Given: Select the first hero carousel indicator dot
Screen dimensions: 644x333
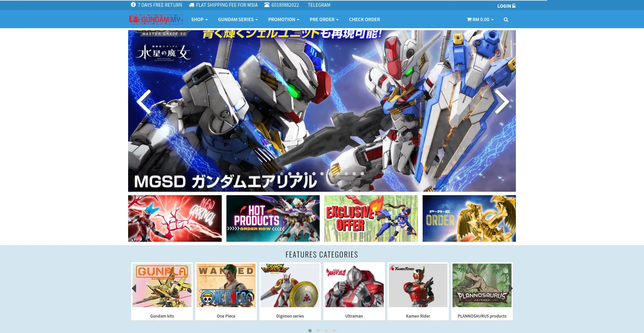Looking at the screenshot, I should point(282,174).
